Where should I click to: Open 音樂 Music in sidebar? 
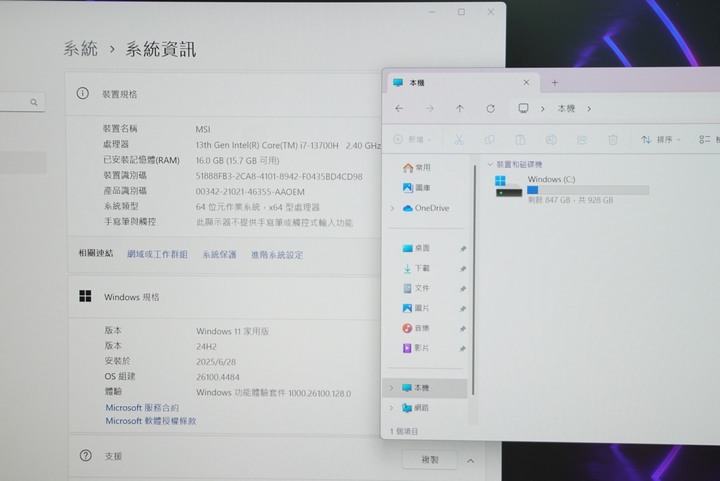tap(416, 328)
